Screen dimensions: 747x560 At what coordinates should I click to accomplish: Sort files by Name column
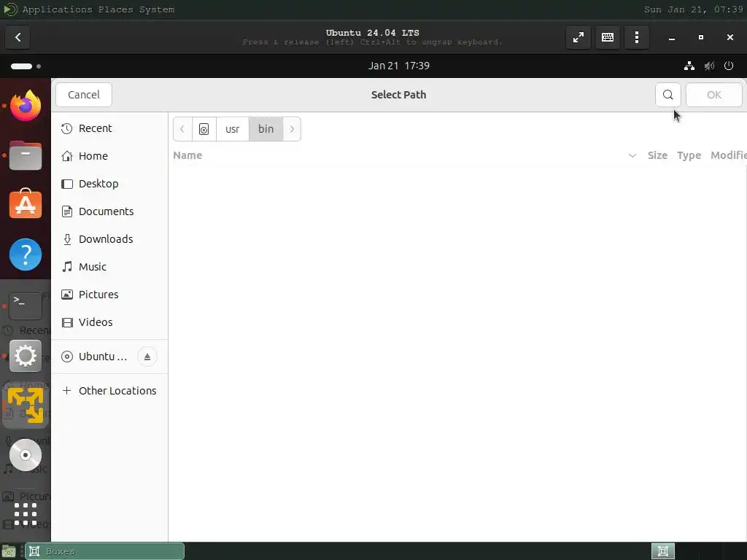point(187,155)
